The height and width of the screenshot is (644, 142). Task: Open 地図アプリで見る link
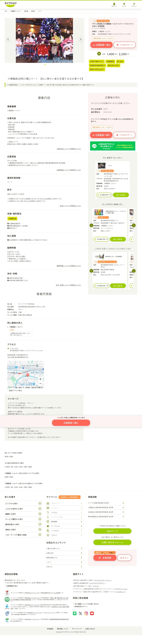click(15, 390)
